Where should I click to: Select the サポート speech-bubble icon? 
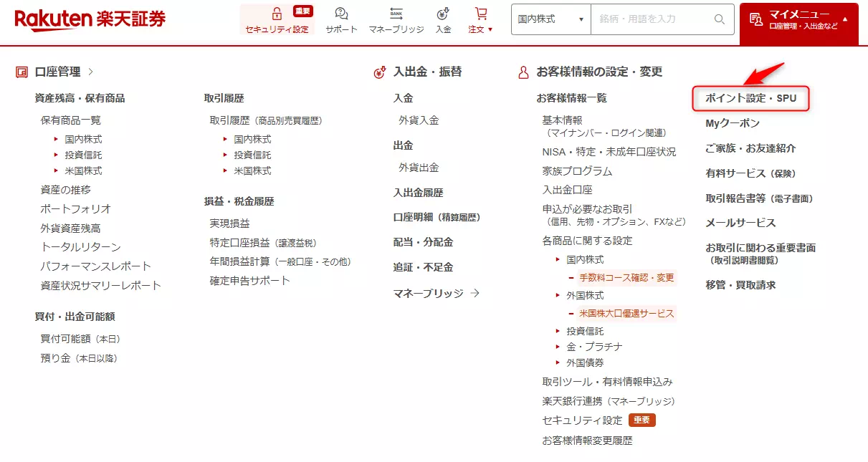(340, 13)
